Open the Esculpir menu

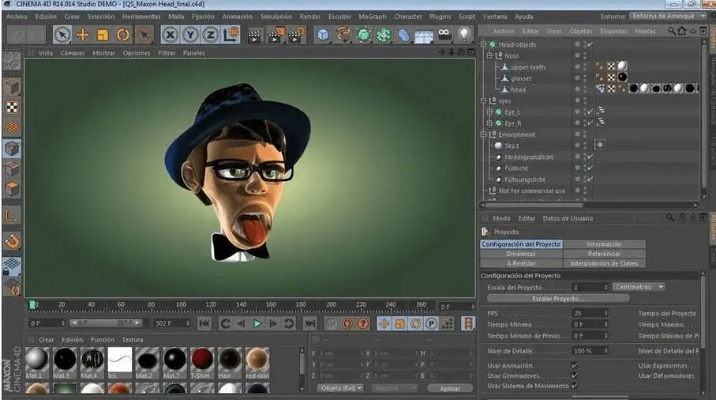point(340,16)
